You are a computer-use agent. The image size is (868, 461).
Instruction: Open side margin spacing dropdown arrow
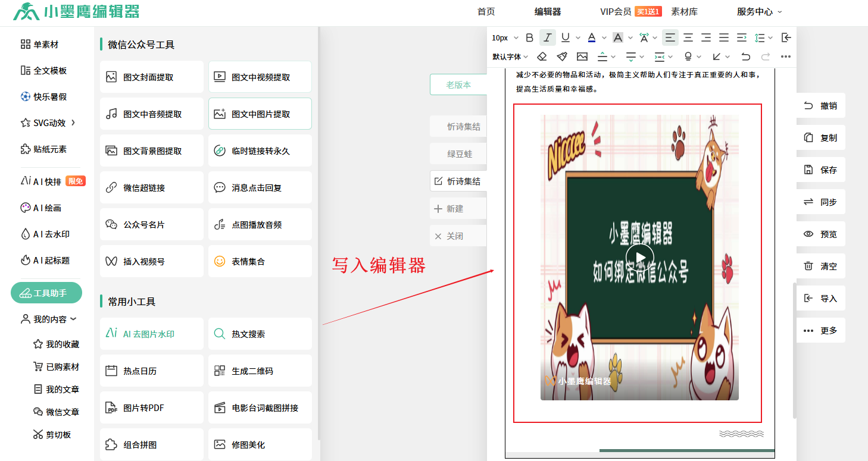[x=671, y=57]
